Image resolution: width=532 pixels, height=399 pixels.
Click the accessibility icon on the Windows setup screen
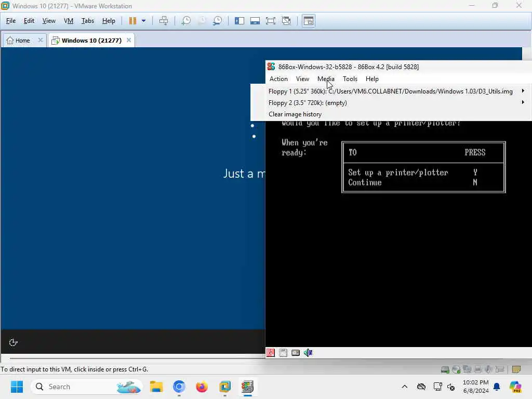(13, 342)
